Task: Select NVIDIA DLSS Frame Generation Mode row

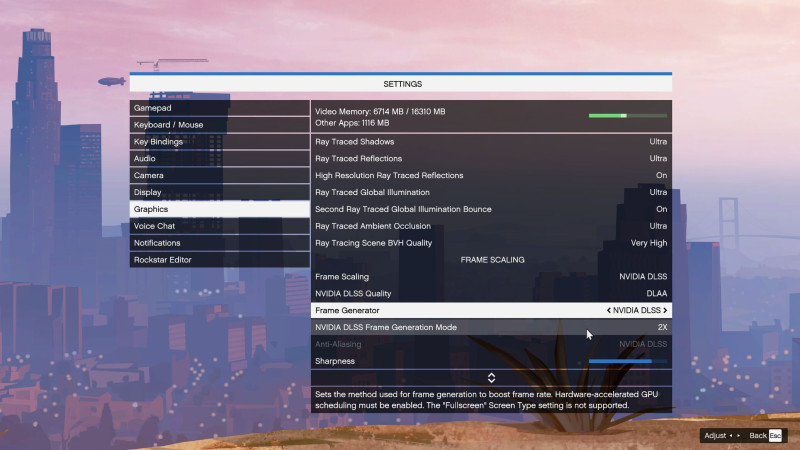Action: pos(491,327)
